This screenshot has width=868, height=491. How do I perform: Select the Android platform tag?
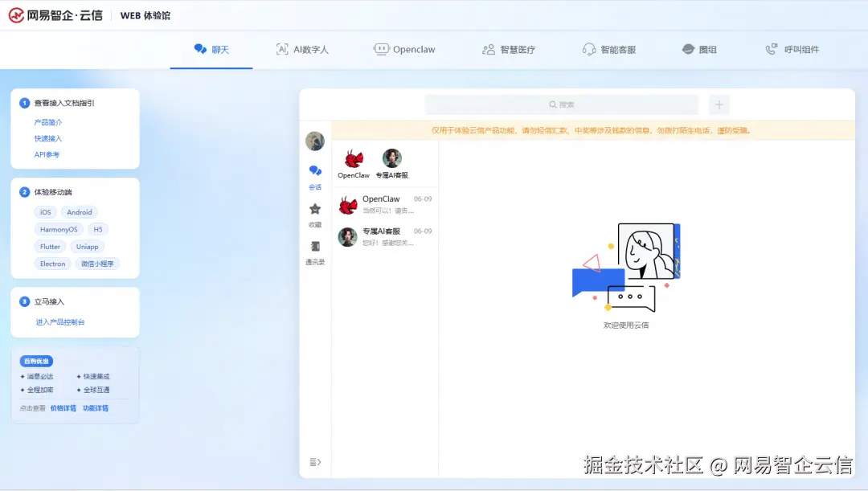[79, 212]
